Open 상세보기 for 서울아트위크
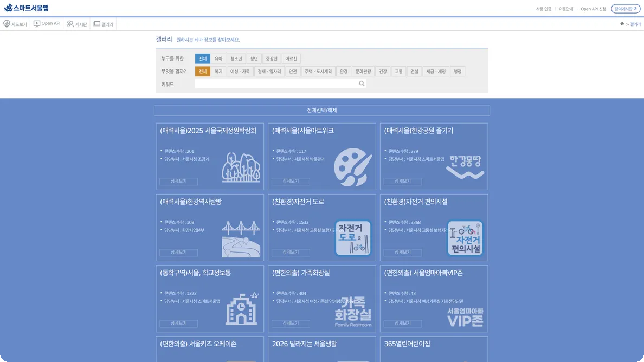The height and width of the screenshot is (362, 644). coord(291,181)
